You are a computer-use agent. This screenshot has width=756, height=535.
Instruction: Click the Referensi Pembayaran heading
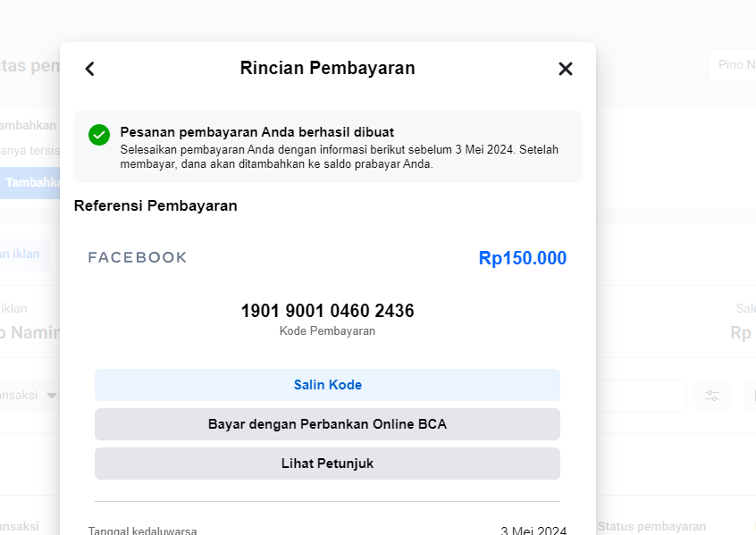point(155,206)
